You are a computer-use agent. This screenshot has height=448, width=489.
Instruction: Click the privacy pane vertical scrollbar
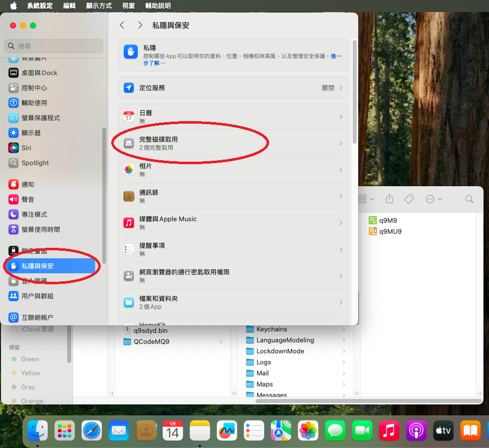[355, 92]
